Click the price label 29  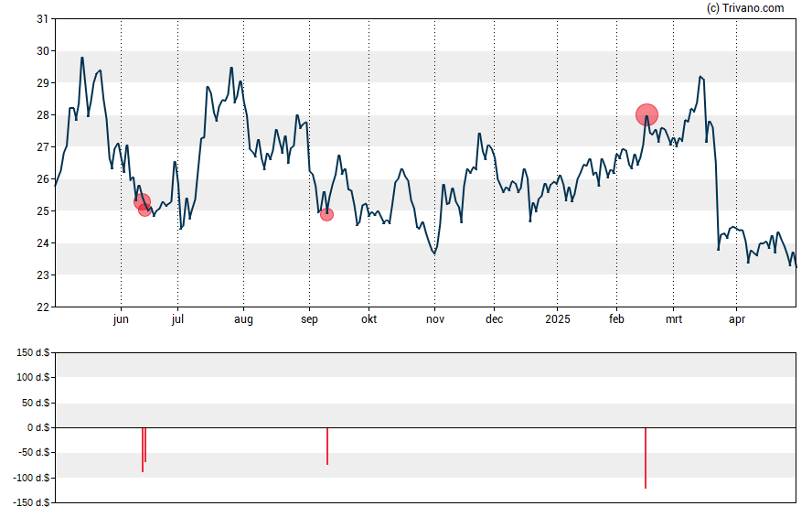point(42,83)
